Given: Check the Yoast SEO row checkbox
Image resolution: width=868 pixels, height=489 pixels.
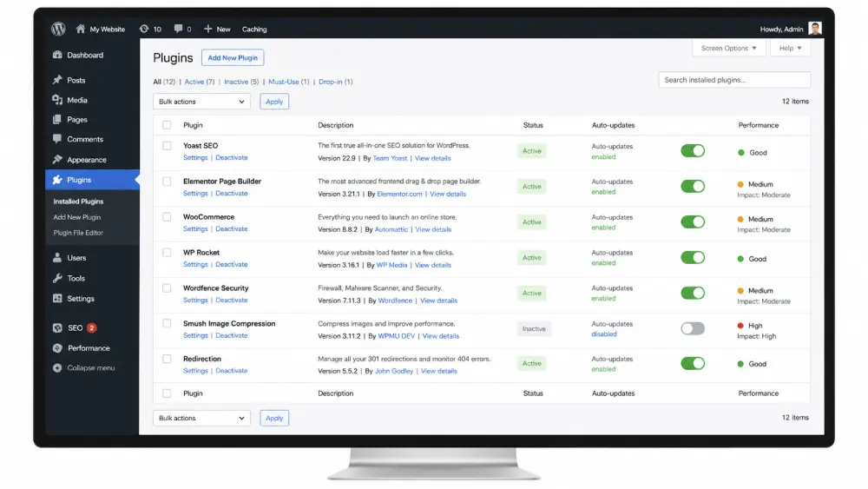Looking at the screenshot, I should [167, 146].
